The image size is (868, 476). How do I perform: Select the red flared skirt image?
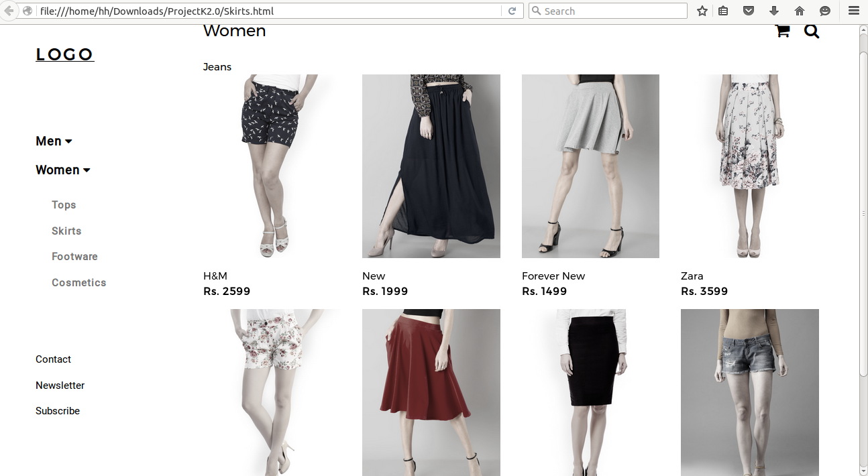click(x=431, y=392)
